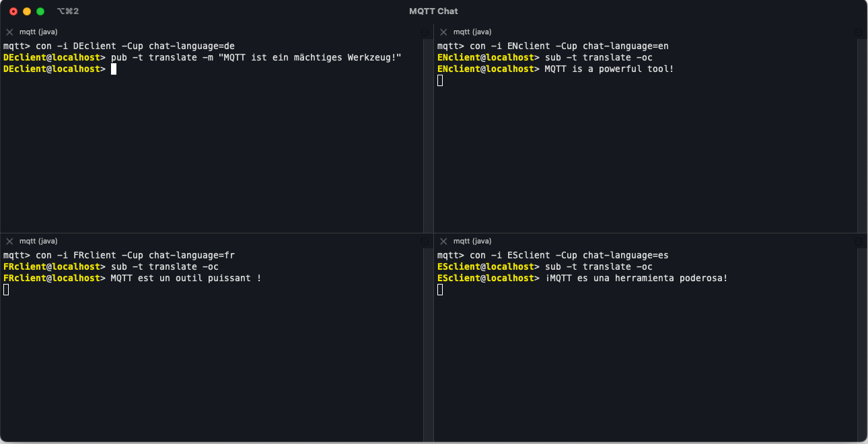
Task: Close the ENclient terminal pane
Action: pyautogui.click(x=443, y=32)
